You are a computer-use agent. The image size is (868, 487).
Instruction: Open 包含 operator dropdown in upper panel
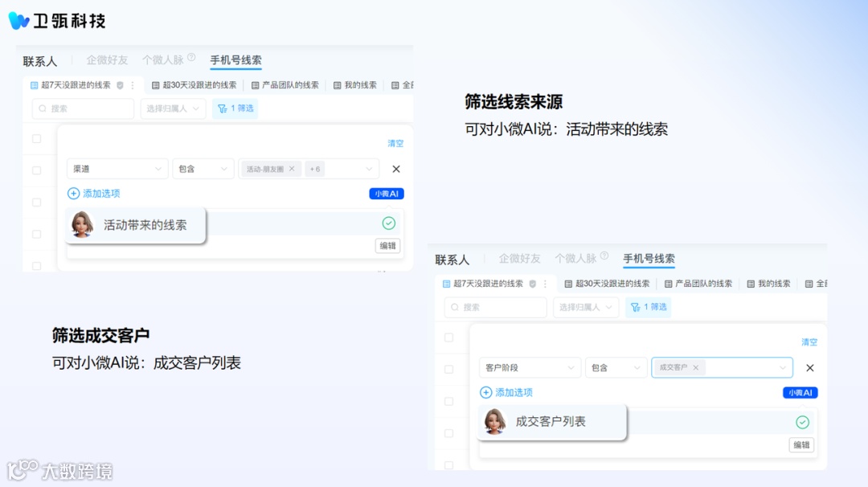[203, 169]
